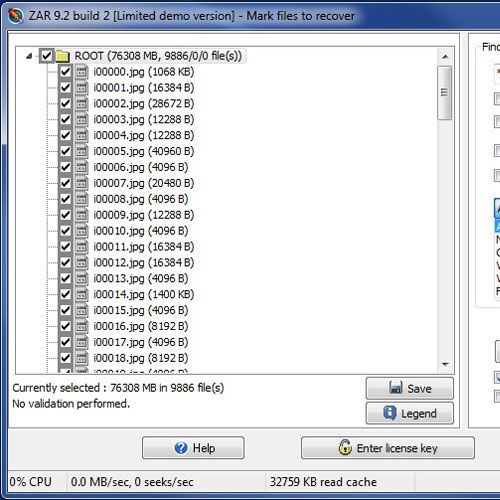The image size is (500, 500).
Task: Click the ROOT folder icon
Action: tap(62, 56)
